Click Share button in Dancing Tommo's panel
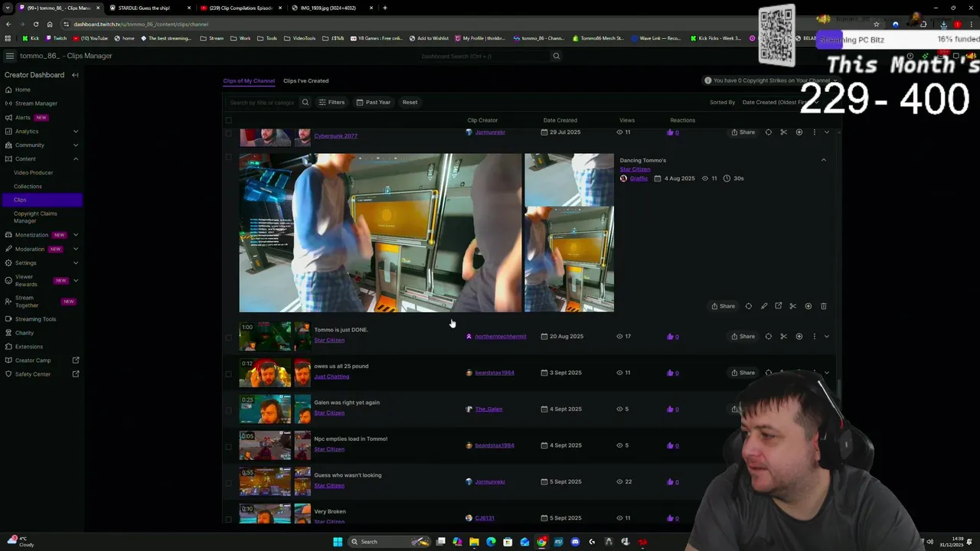 point(723,306)
